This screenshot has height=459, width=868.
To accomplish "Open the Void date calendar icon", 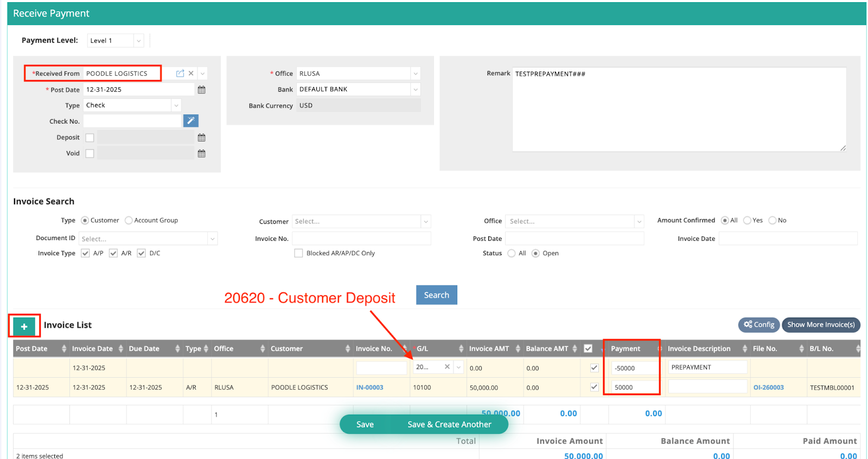I will (201, 154).
